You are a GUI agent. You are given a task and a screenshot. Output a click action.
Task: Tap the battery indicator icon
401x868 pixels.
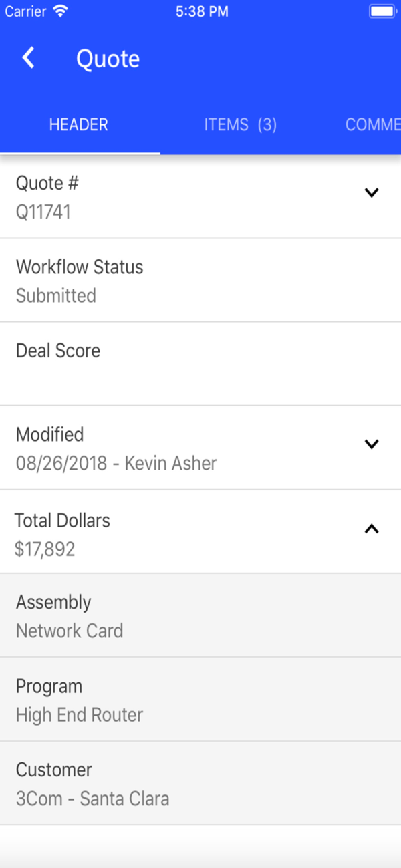click(382, 11)
